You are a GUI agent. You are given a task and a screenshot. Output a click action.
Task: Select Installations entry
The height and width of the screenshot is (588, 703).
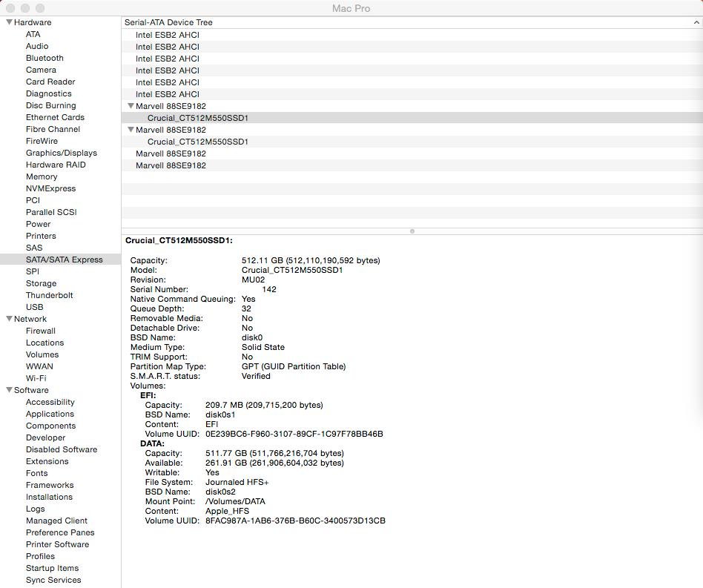50,497
